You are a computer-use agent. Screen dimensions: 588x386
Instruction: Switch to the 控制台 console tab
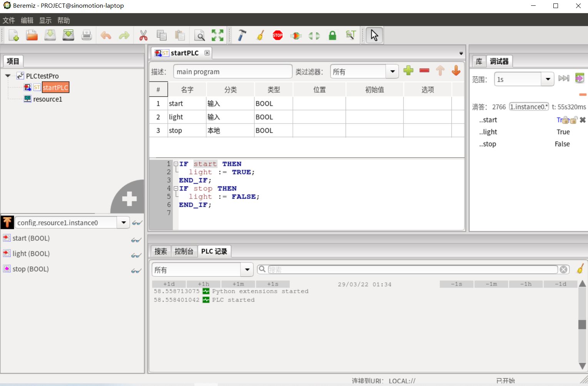coord(184,251)
